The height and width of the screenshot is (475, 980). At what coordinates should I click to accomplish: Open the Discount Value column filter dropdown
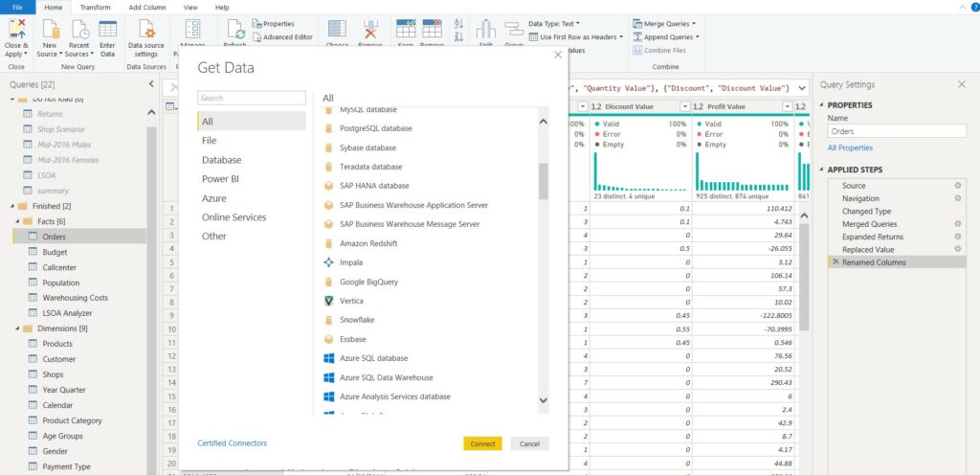(x=685, y=107)
